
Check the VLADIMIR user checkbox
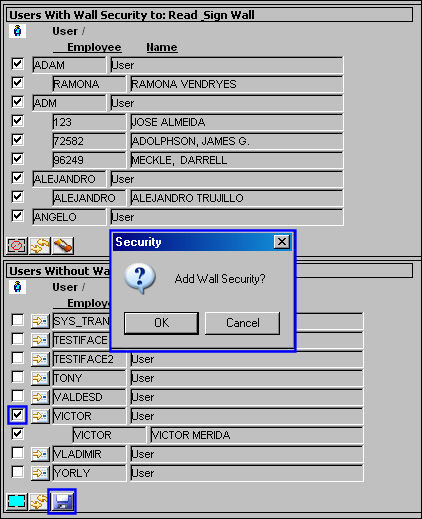tap(17, 453)
